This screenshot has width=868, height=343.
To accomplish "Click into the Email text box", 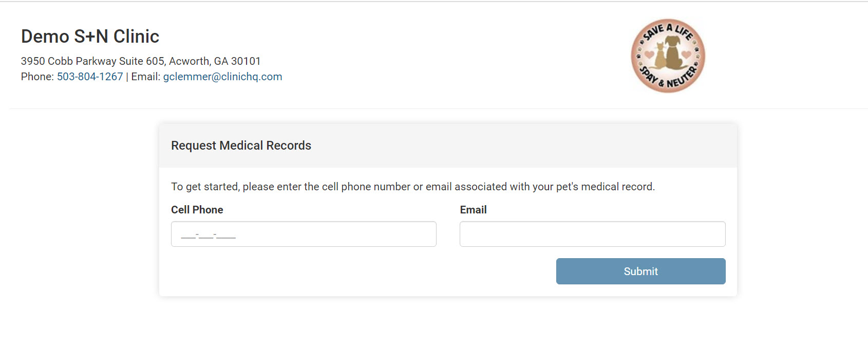I will [x=592, y=234].
